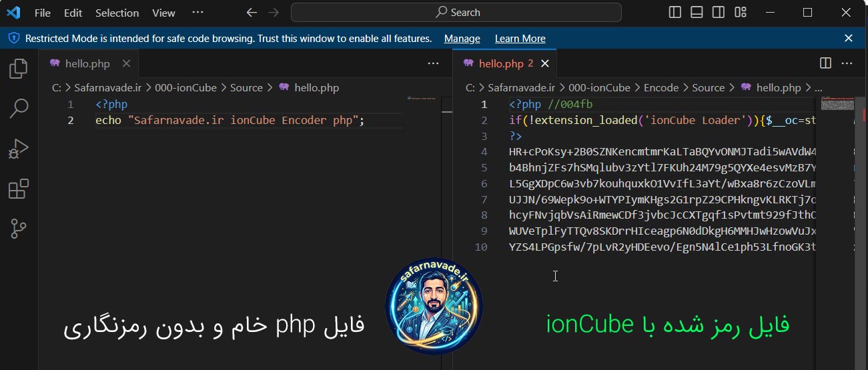
Task: Open the Customize Layout icon
Action: 740,12
